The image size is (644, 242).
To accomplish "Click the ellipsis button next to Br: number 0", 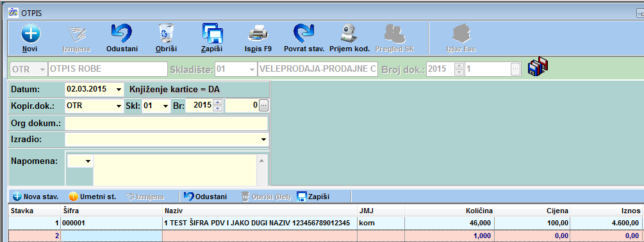I will click(263, 106).
